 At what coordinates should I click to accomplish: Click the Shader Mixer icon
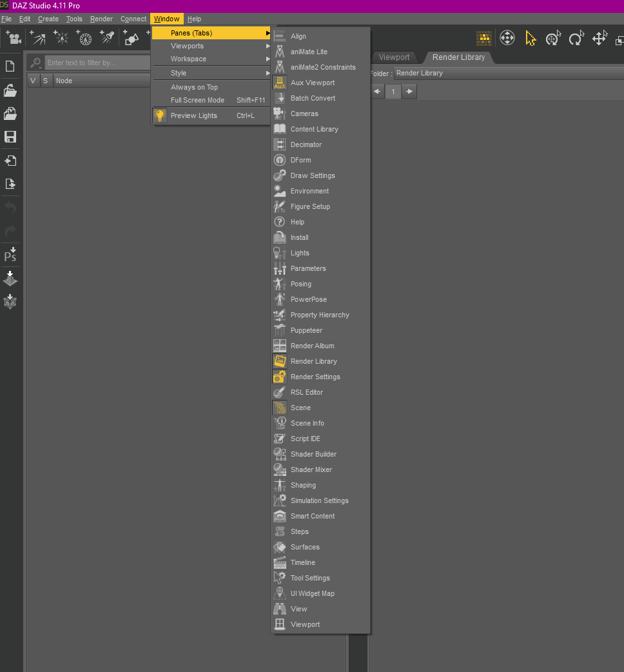point(280,469)
